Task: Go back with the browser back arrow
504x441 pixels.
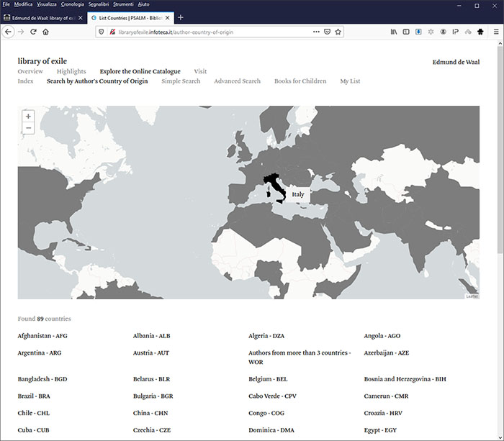Action: click(8, 32)
